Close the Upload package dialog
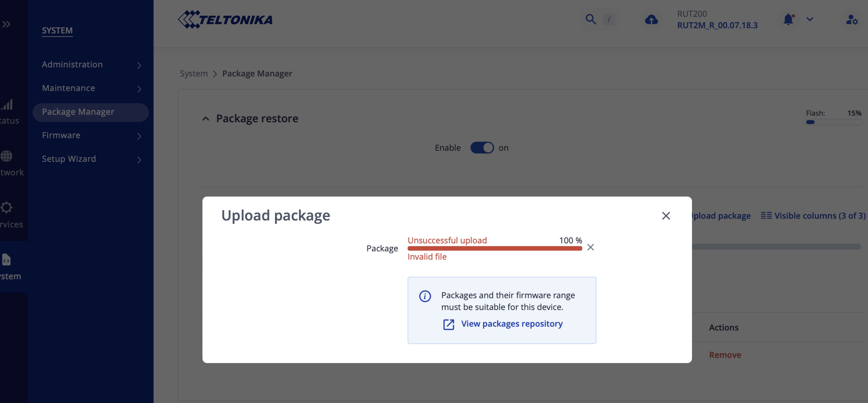Screen dimensions: 868x403 [666, 216]
